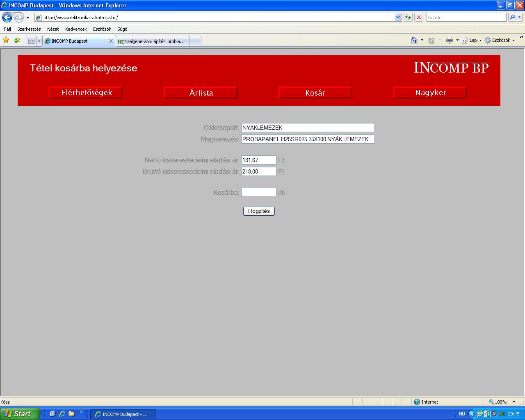Image resolution: width=525 pixels, height=420 pixels.
Task: Go back to the previous page
Action: (x=7, y=17)
